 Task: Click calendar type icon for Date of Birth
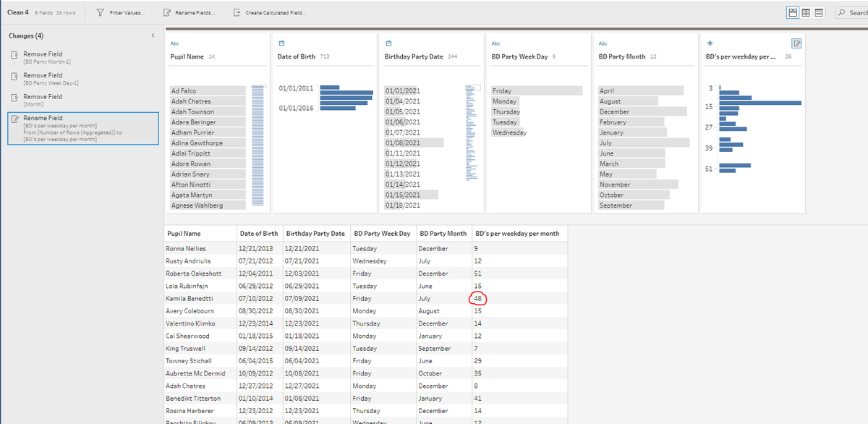click(x=281, y=43)
